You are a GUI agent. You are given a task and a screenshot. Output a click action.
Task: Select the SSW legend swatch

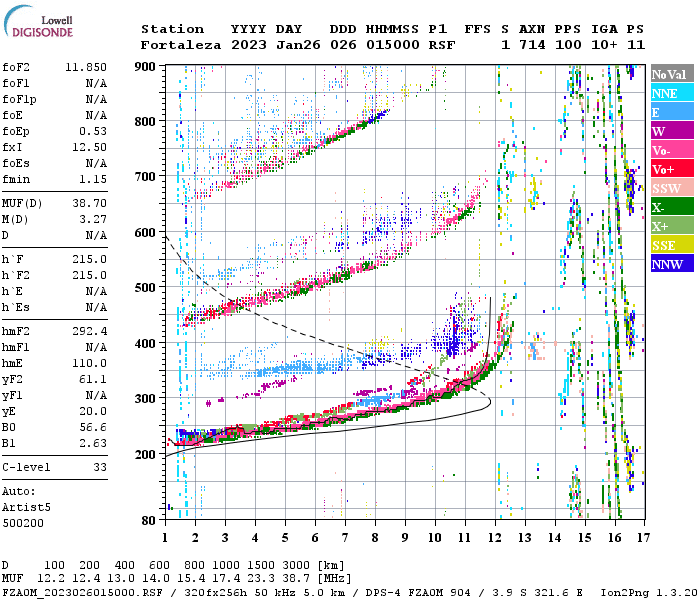click(672, 188)
